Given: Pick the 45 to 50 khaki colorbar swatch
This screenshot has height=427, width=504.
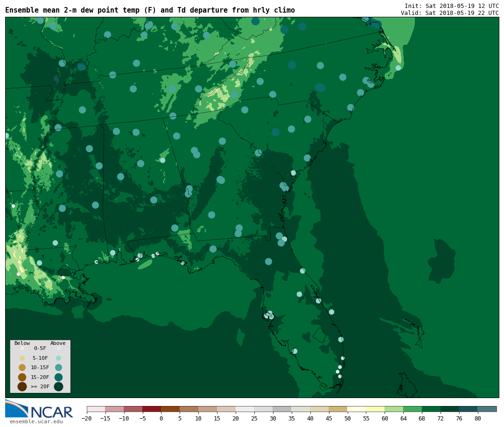Looking at the screenshot, I should pos(338,409).
